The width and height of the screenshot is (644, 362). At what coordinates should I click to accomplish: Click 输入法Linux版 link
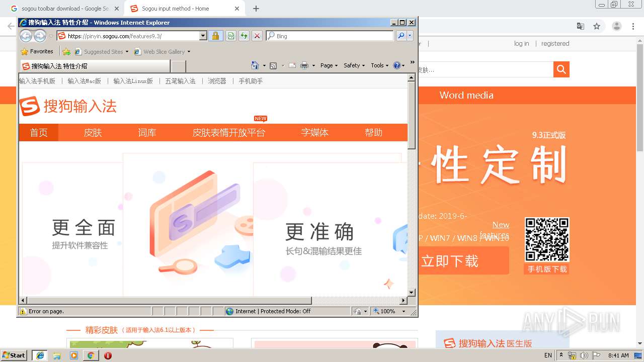pyautogui.click(x=133, y=80)
